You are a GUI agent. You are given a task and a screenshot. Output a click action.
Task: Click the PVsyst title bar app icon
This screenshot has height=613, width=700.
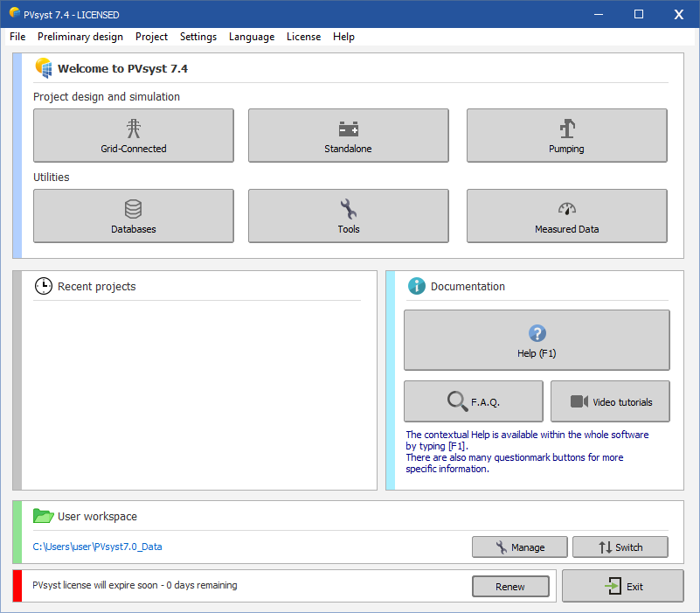[15, 13]
